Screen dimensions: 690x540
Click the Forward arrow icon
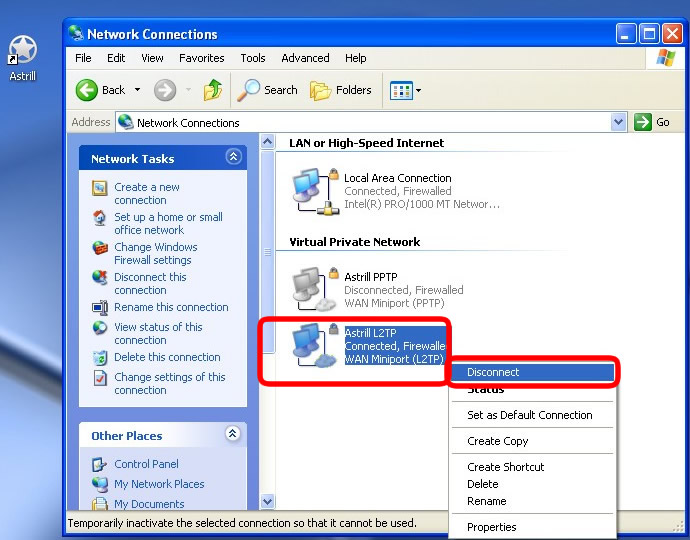165,90
